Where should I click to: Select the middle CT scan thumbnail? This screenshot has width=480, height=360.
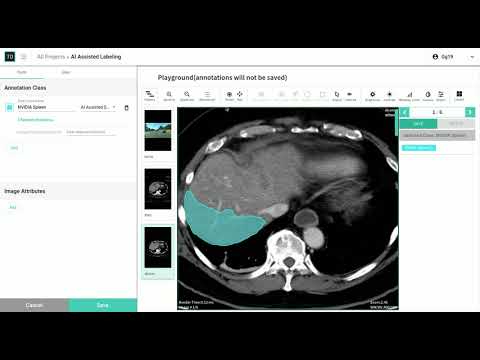click(x=158, y=189)
